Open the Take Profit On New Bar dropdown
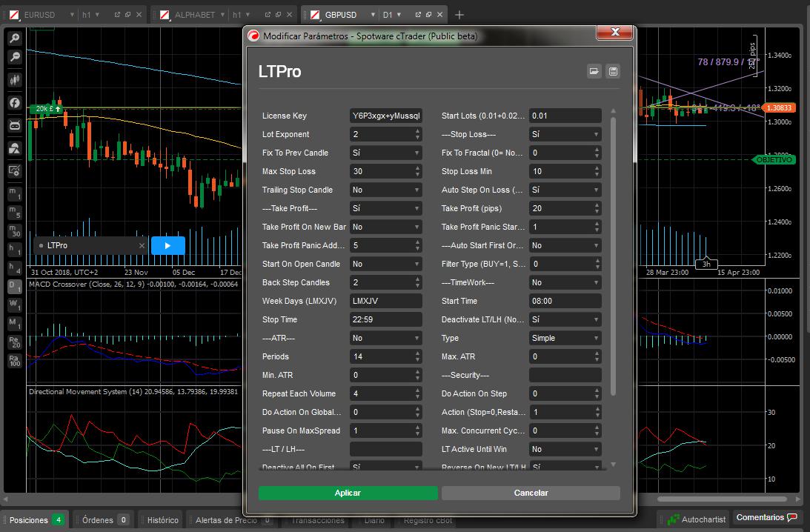This screenshot has height=532, width=810. (386, 227)
